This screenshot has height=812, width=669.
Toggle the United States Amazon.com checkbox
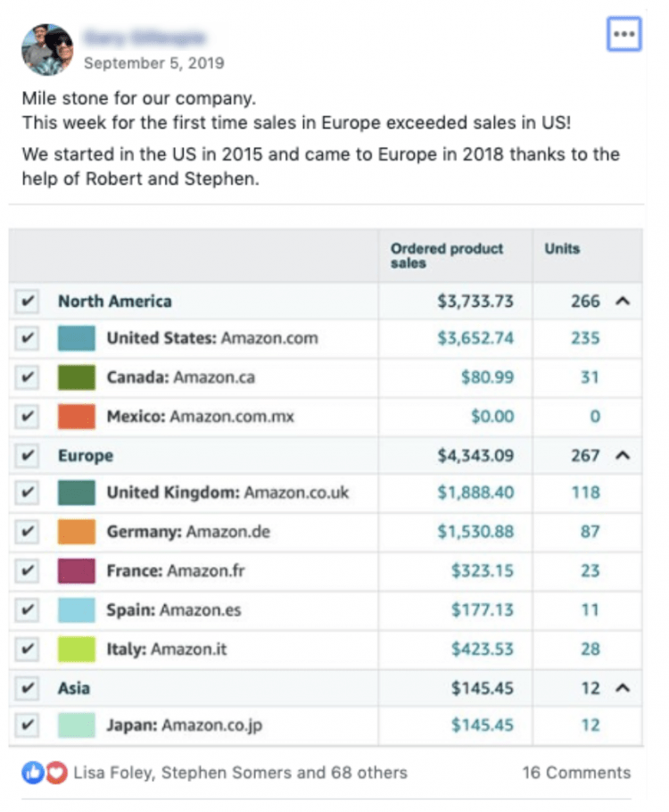tap(28, 339)
